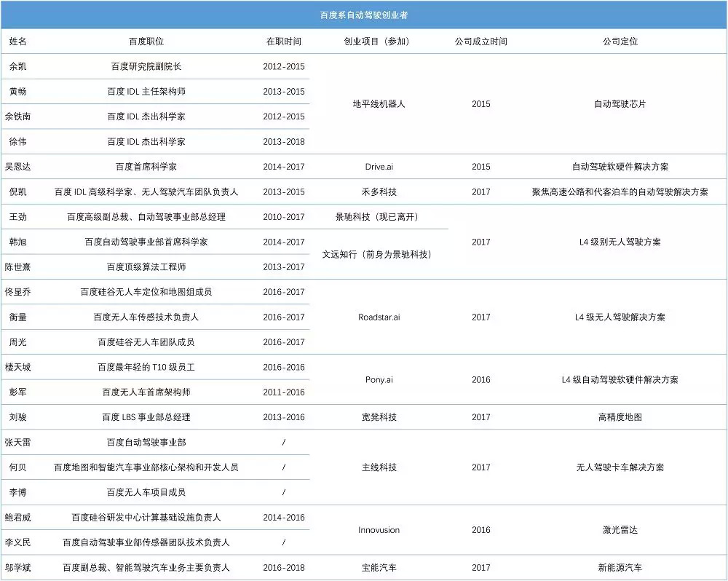Click the cell 百度 IDL 主任架构师
This screenshot has height=581, width=728.
click(146, 92)
